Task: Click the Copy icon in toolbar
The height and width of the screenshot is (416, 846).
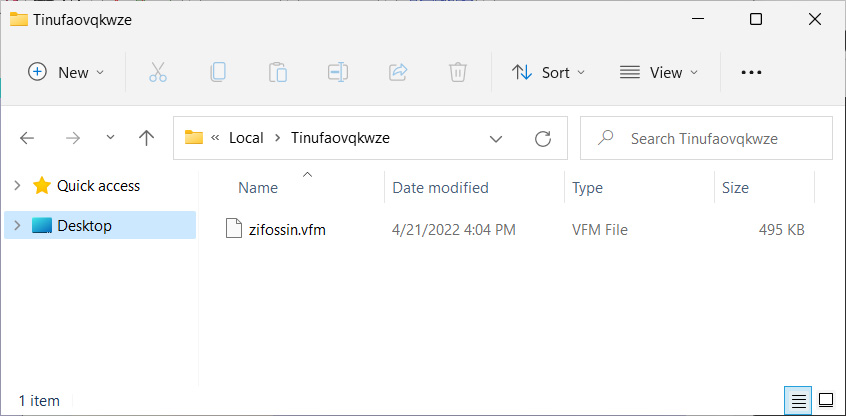Action: tap(218, 72)
